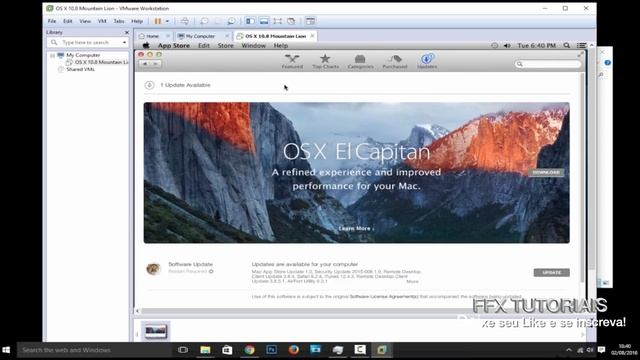Viewport: 640px width, 360px height.
Task: Open the VMware View menu
Action: click(85, 21)
